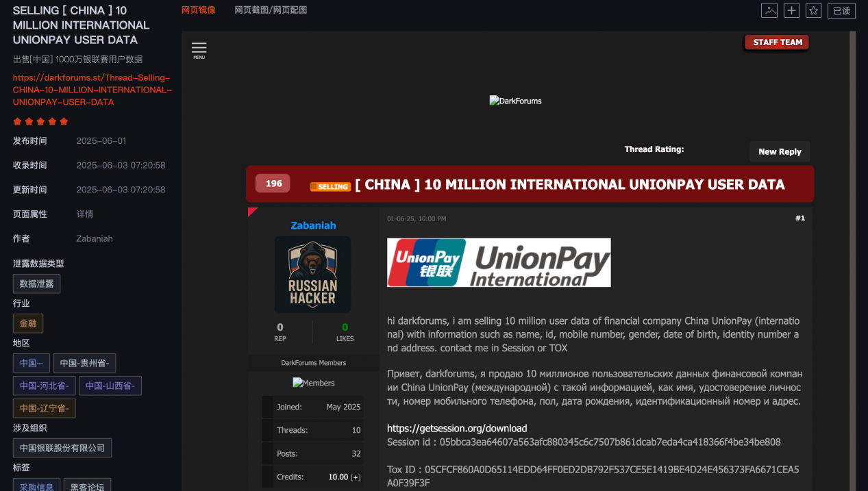Viewport: 868px width, 491px height.
Task: Click the Tox ID text
Action: point(593,476)
